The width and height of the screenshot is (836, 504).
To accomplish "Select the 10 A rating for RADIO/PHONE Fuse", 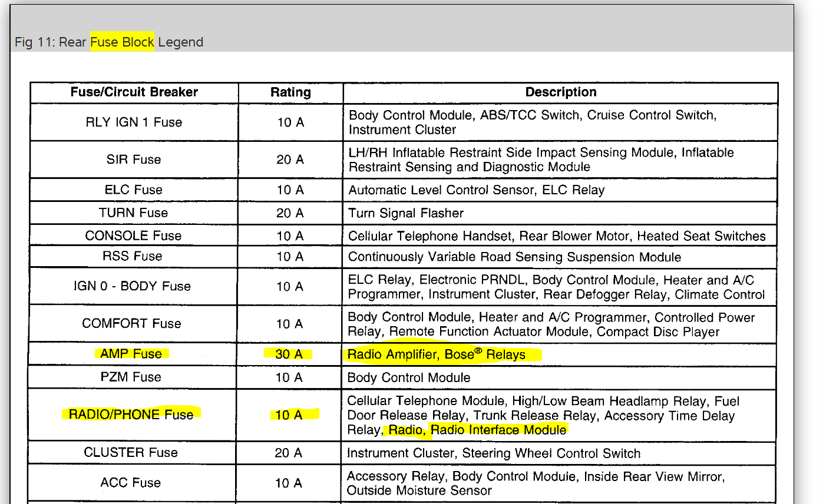I will [289, 415].
